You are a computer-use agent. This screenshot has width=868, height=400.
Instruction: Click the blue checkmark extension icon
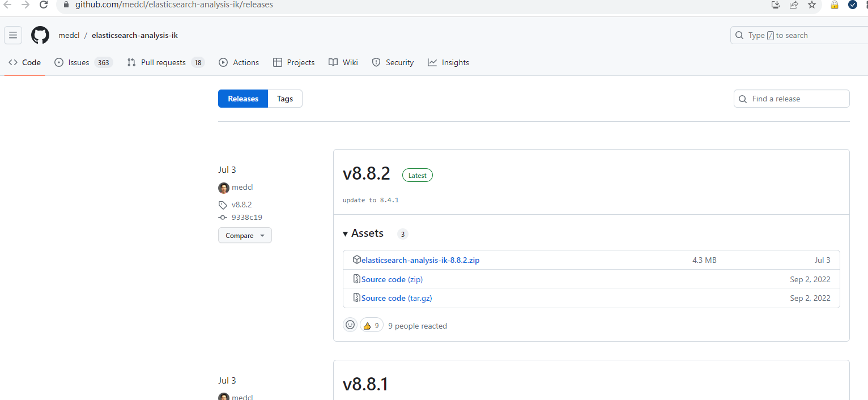853,5
